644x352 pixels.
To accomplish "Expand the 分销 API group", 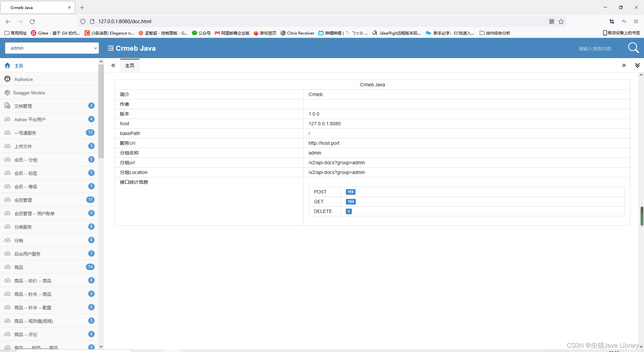I will (x=49, y=240).
